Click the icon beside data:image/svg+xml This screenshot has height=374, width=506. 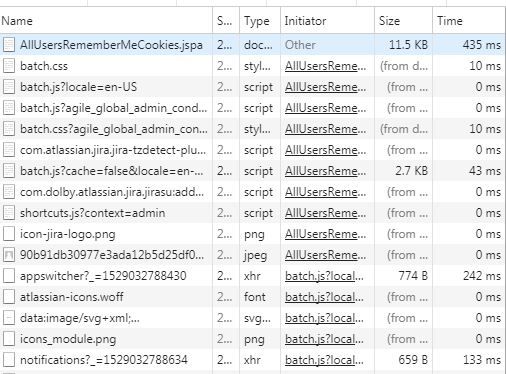9,318
